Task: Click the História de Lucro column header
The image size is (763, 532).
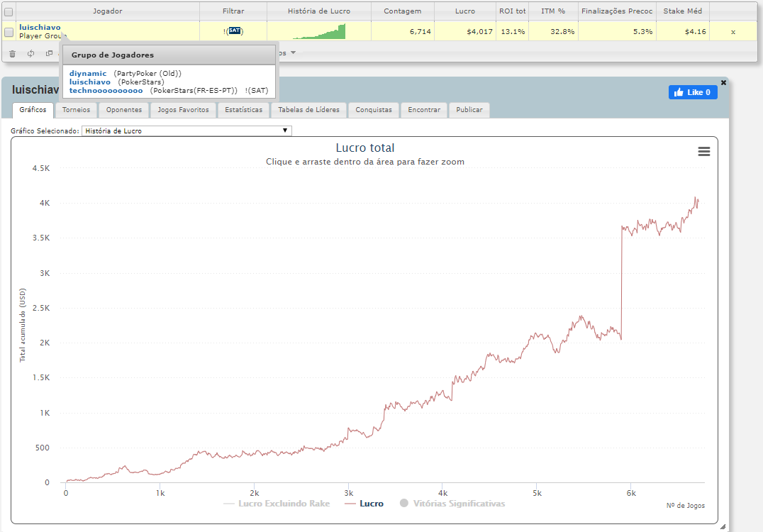Action: [x=318, y=11]
